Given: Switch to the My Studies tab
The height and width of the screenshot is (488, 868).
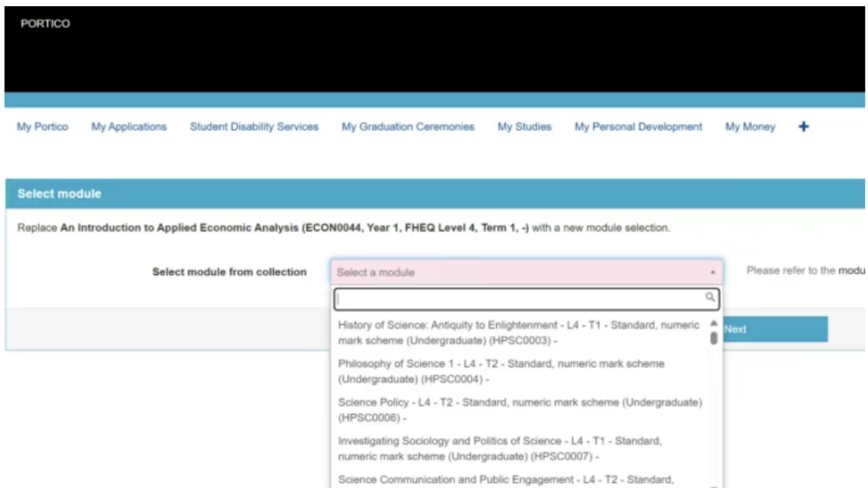Looking at the screenshot, I should 524,127.
